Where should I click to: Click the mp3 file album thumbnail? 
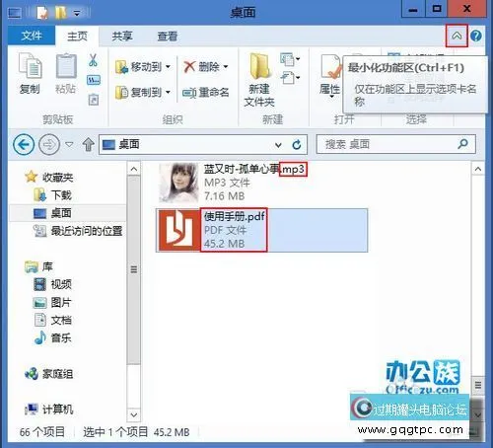[x=178, y=183]
